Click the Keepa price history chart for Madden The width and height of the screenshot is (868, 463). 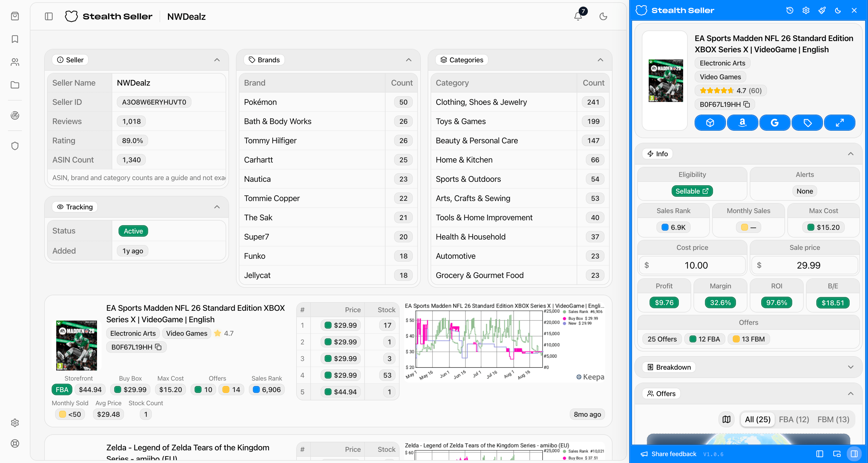coord(504,342)
